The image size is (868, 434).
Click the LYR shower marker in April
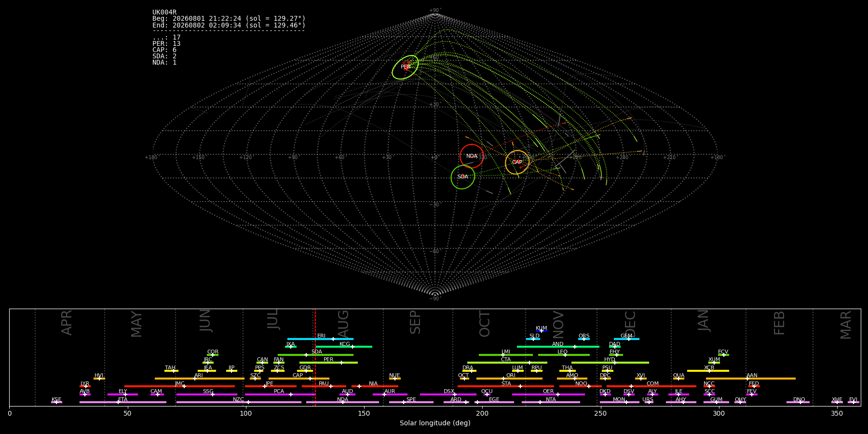[85, 386]
